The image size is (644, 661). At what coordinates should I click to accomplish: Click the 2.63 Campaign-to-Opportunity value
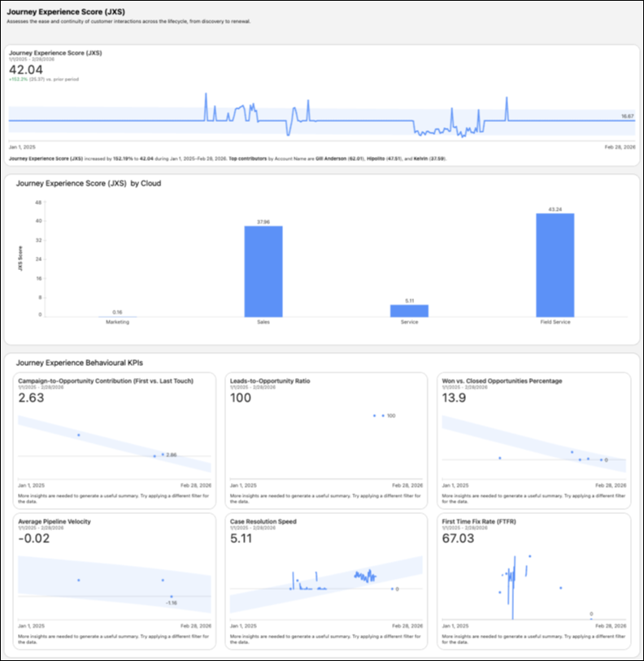[x=31, y=398]
